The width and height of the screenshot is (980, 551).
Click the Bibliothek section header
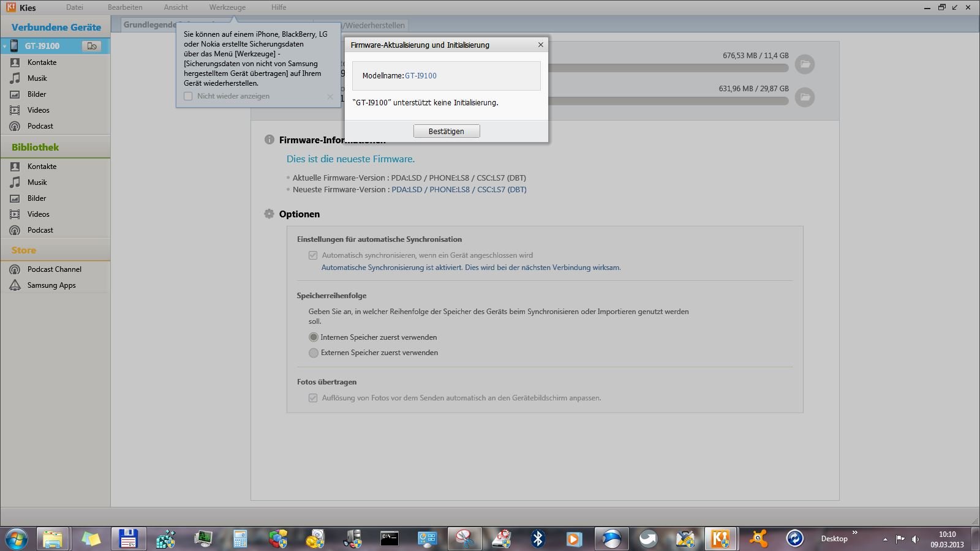pyautogui.click(x=36, y=148)
